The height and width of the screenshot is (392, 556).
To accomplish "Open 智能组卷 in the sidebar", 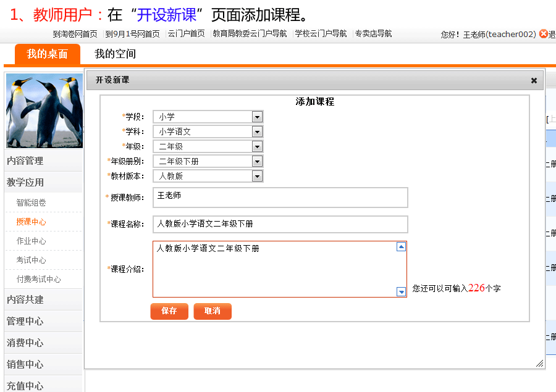I will (31, 202).
